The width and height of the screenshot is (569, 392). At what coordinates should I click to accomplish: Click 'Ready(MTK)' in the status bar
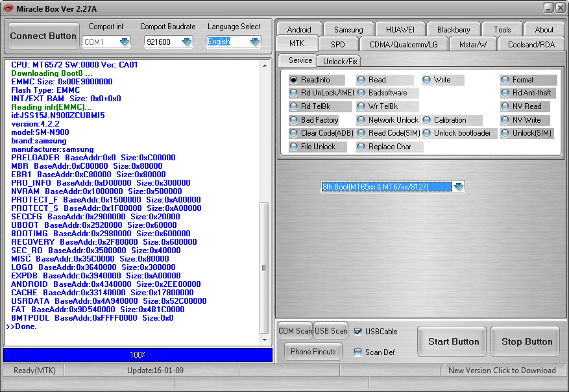tap(34, 370)
